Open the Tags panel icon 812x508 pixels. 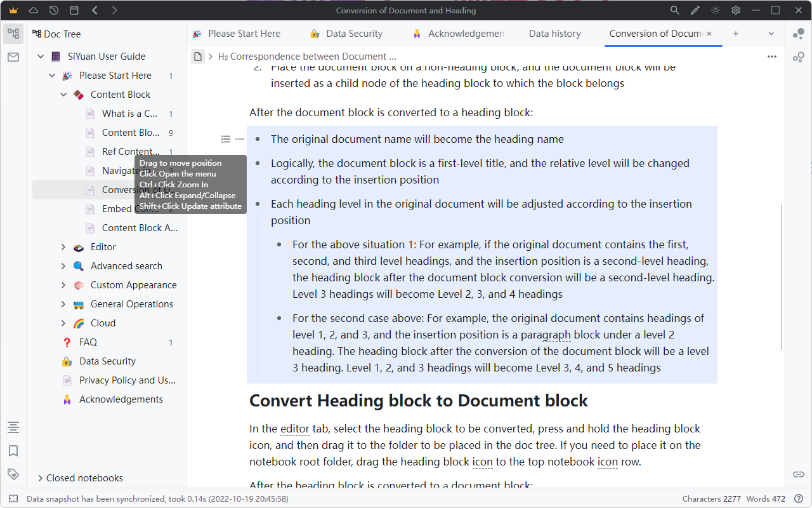pyautogui.click(x=13, y=474)
